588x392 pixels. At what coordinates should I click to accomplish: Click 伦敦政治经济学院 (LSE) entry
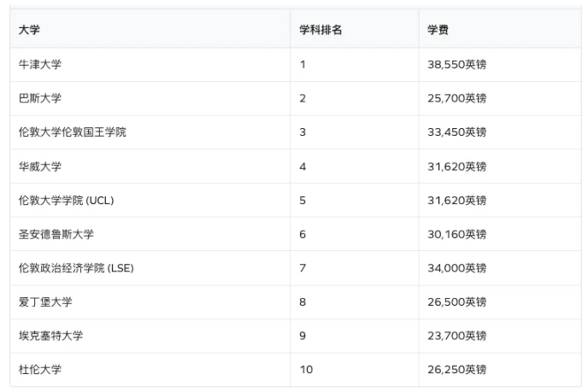(x=76, y=268)
